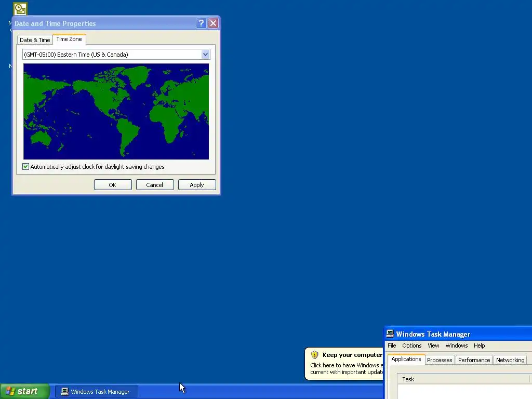Click the Windows flag logo on Start
The image size is (532, 399).
point(10,391)
